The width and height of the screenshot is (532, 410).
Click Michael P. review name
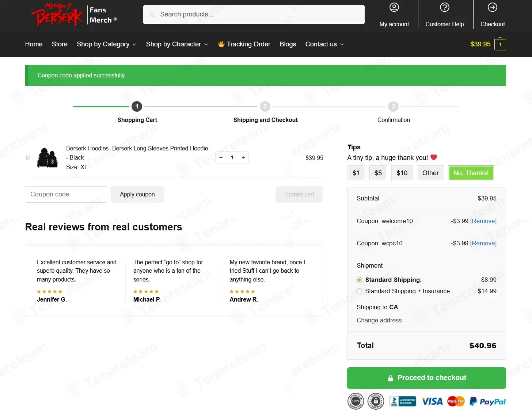tap(147, 299)
